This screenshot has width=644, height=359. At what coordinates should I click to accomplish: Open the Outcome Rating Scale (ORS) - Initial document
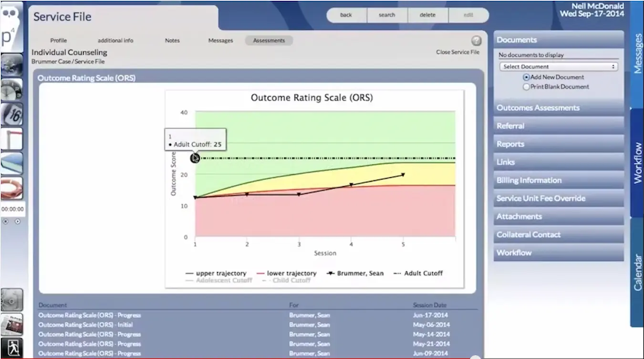(85, 325)
